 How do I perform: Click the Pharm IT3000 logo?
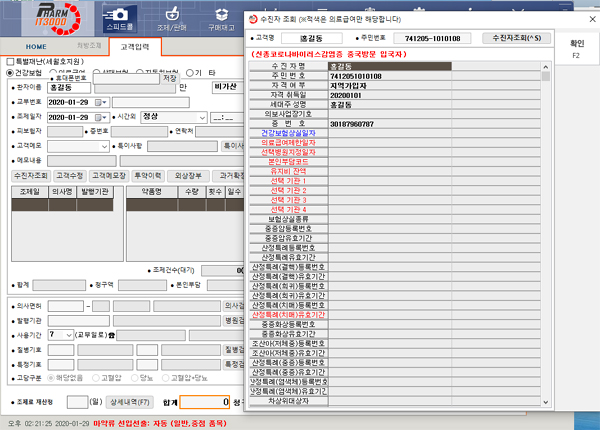click(57, 19)
